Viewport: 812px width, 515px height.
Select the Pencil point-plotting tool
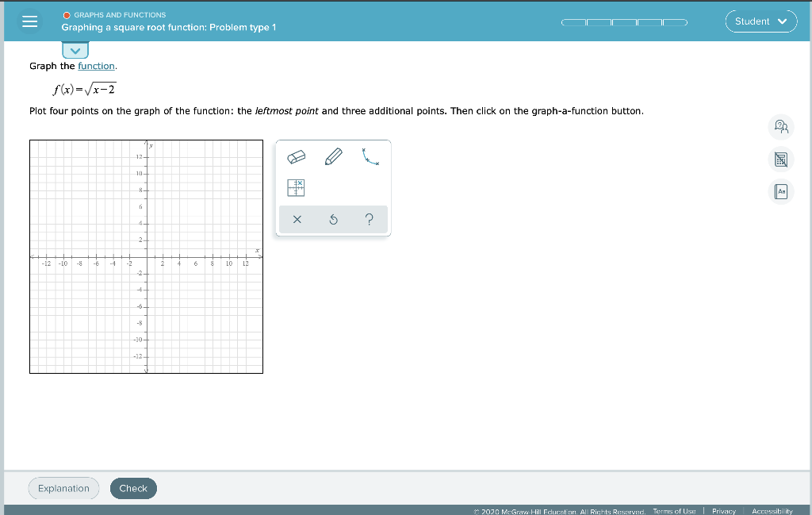(x=333, y=156)
